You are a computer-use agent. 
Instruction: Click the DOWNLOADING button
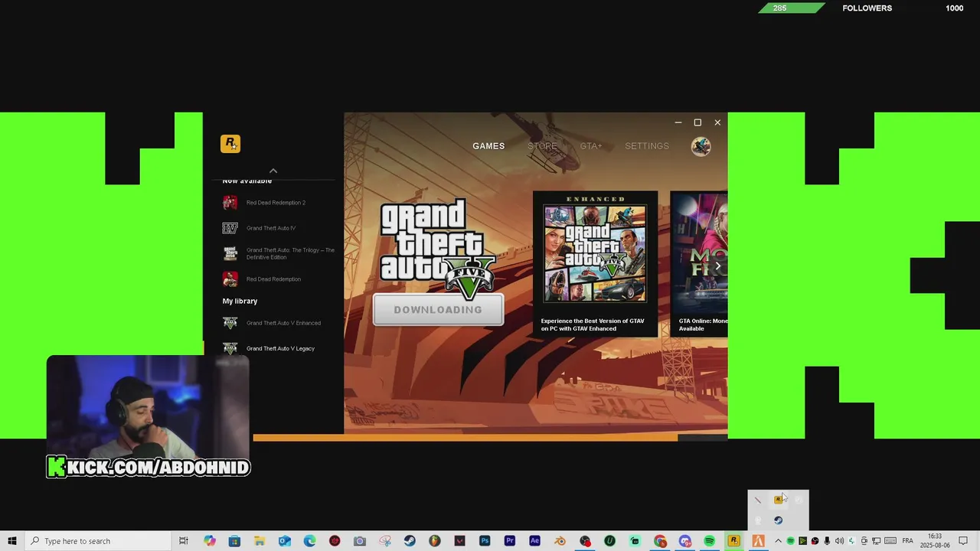438,310
